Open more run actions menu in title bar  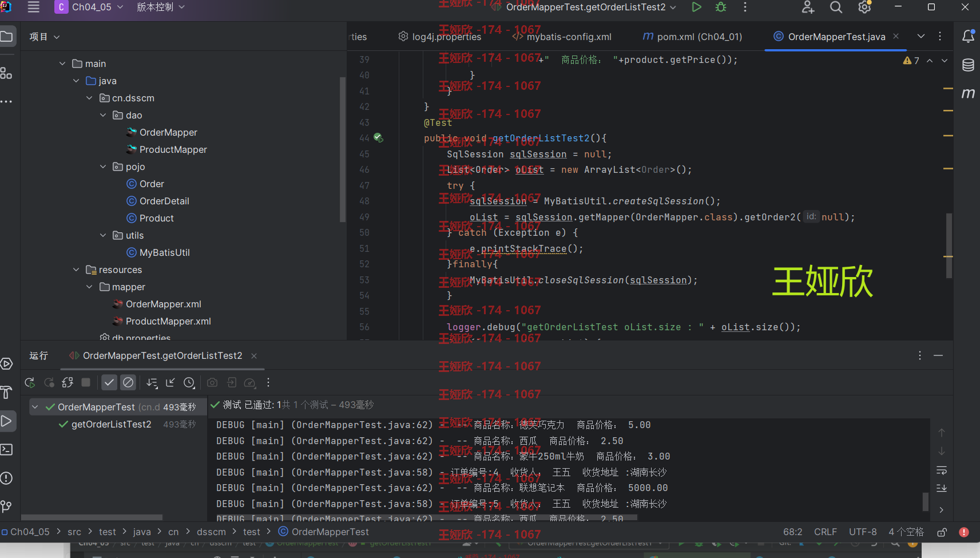[745, 7]
